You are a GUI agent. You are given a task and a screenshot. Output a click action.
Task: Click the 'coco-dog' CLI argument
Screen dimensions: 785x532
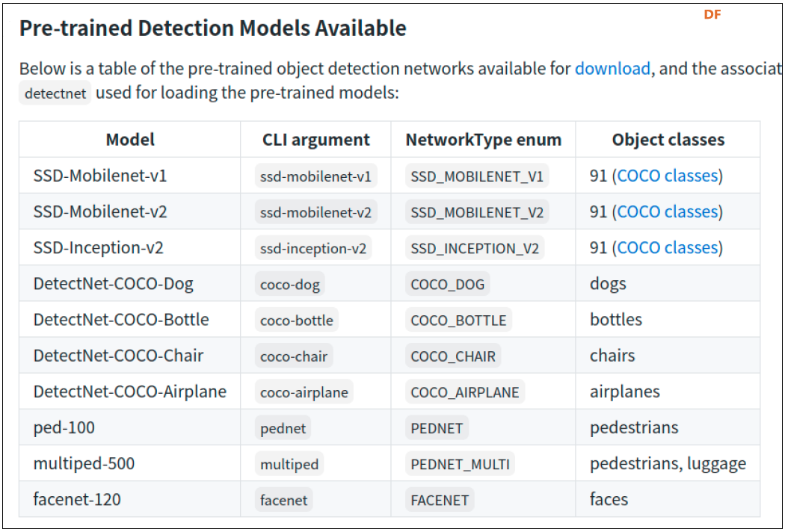click(x=290, y=284)
